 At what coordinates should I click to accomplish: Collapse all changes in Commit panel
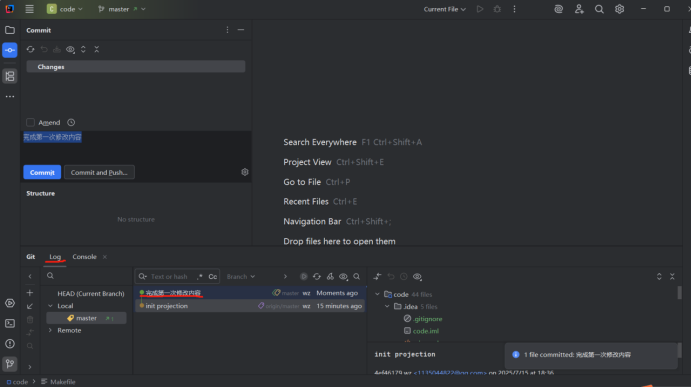97,49
